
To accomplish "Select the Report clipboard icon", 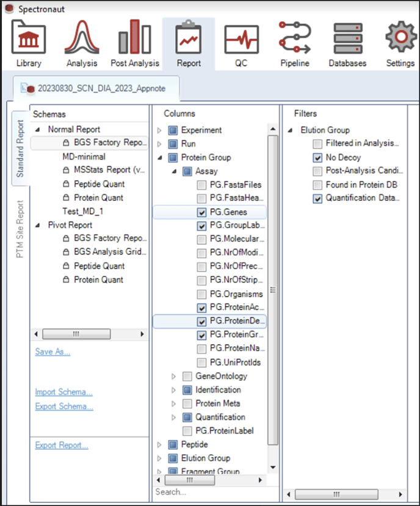I will point(189,37).
